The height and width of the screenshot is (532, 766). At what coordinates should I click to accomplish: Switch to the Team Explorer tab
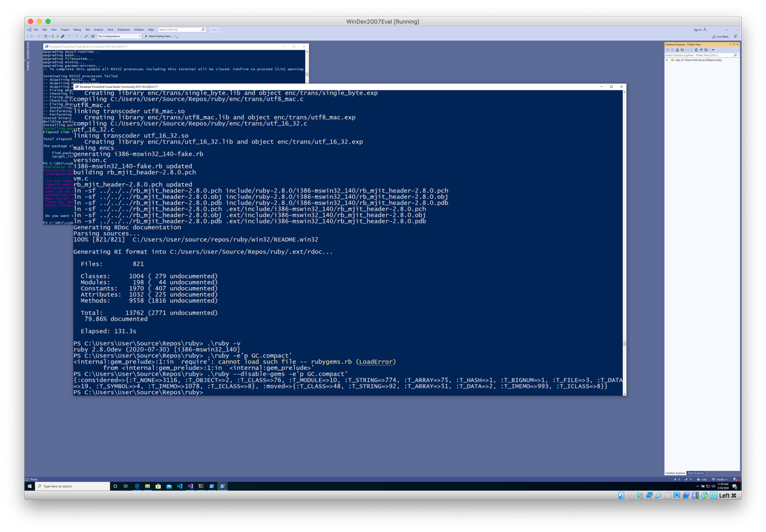(x=696, y=473)
